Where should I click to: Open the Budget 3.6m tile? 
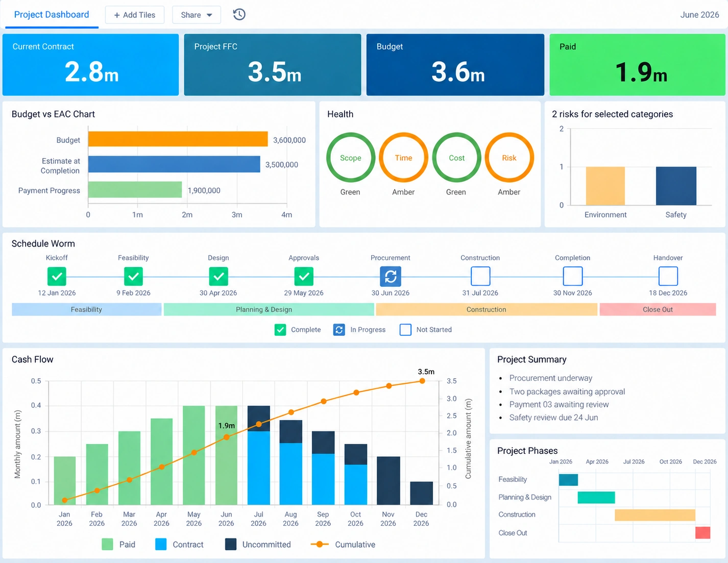(x=455, y=65)
